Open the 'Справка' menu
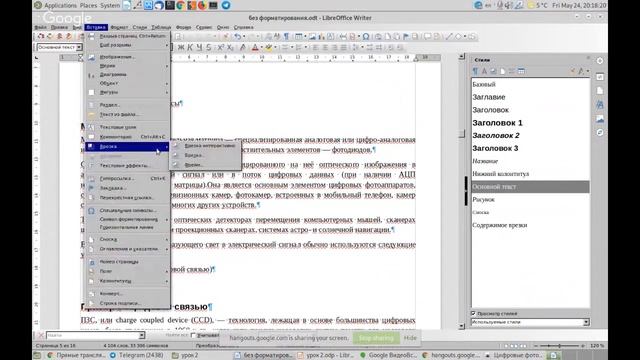The height and width of the screenshot is (360, 640). point(244,27)
